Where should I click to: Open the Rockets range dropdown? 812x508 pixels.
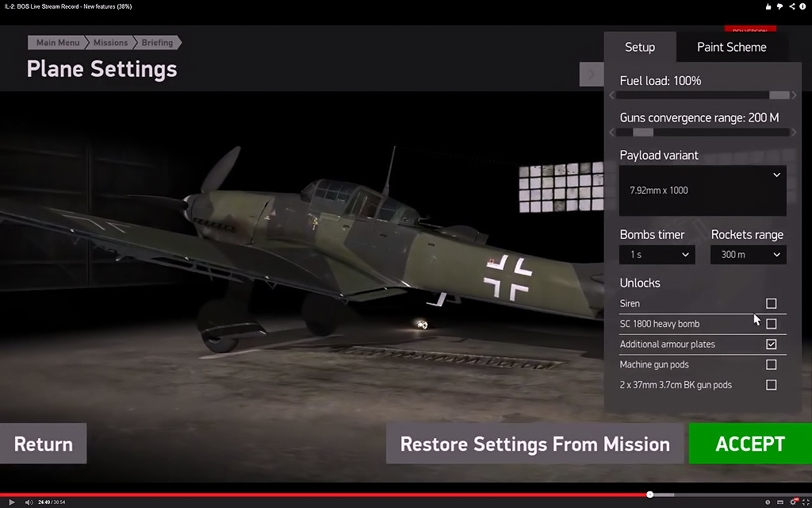(x=749, y=255)
